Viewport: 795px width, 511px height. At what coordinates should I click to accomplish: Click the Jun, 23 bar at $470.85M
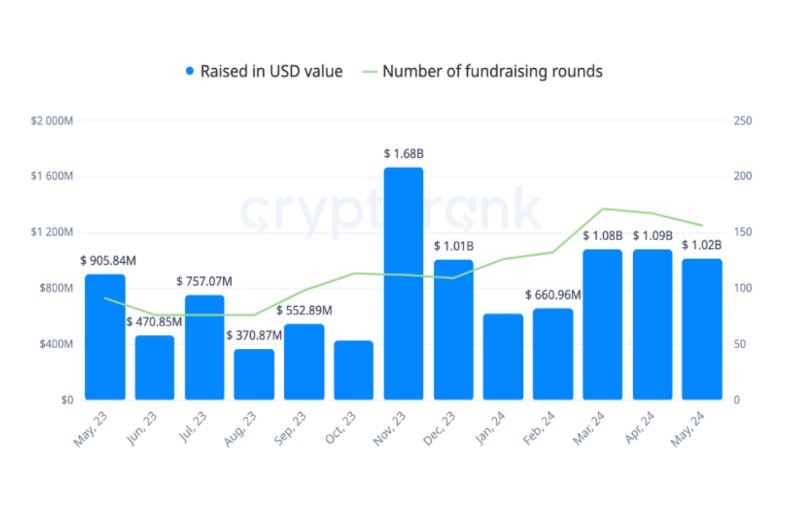[x=155, y=368]
